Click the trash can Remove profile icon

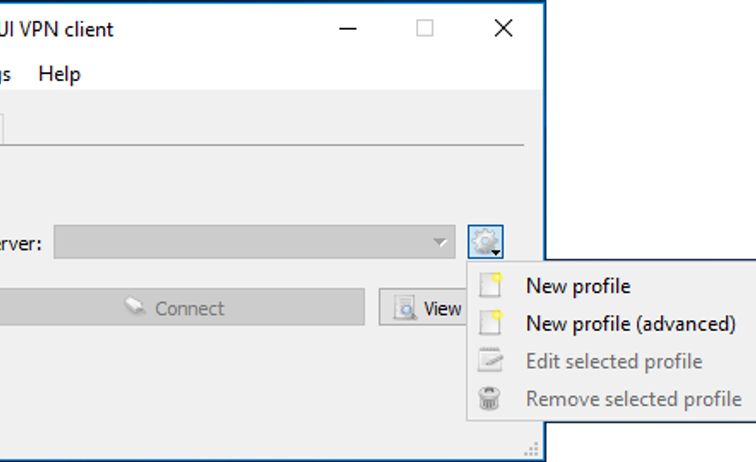pyautogui.click(x=489, y=399)
